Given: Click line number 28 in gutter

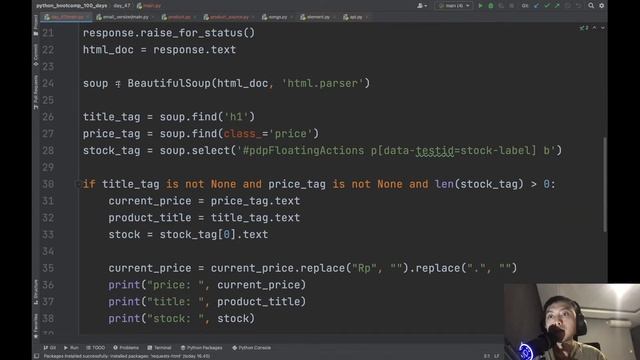Looking at the screenshot, I should pos(48,151).
